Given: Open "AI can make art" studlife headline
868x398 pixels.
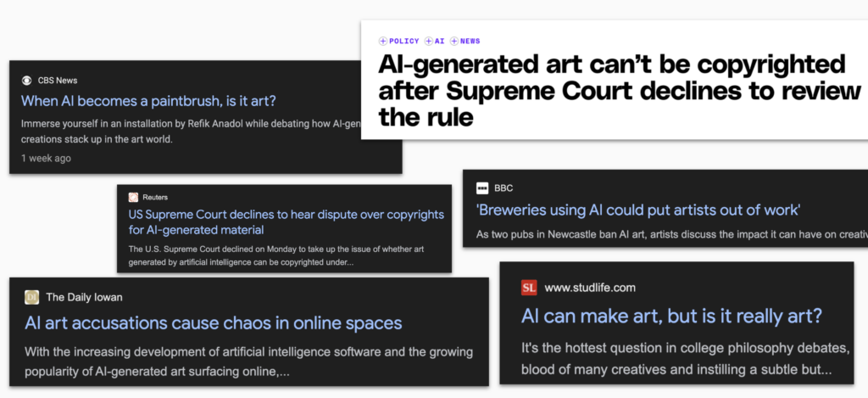Looking at the screenshot, I should point(671,317).
